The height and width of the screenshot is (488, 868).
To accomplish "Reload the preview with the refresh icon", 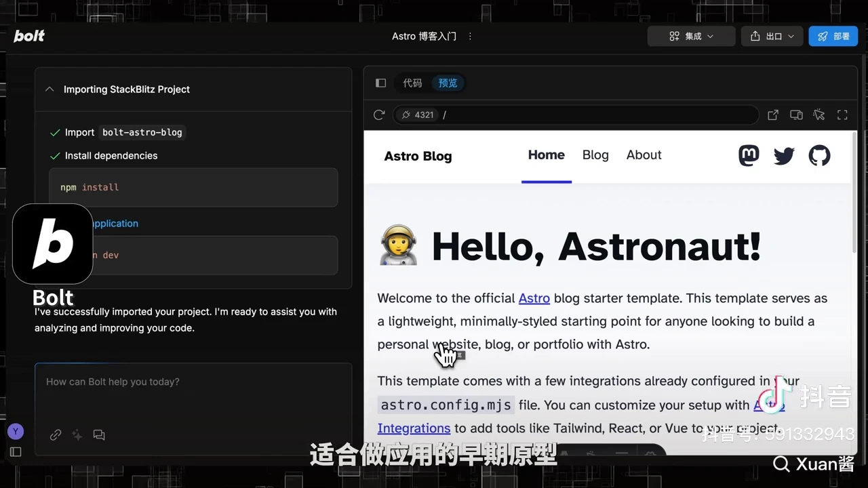I will [379, 115].
